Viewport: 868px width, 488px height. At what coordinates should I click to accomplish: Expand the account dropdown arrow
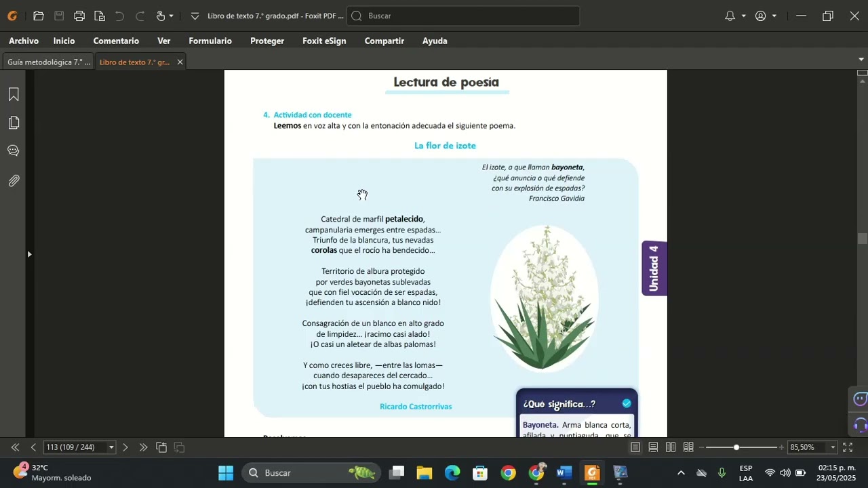click(x=774, y=16)
